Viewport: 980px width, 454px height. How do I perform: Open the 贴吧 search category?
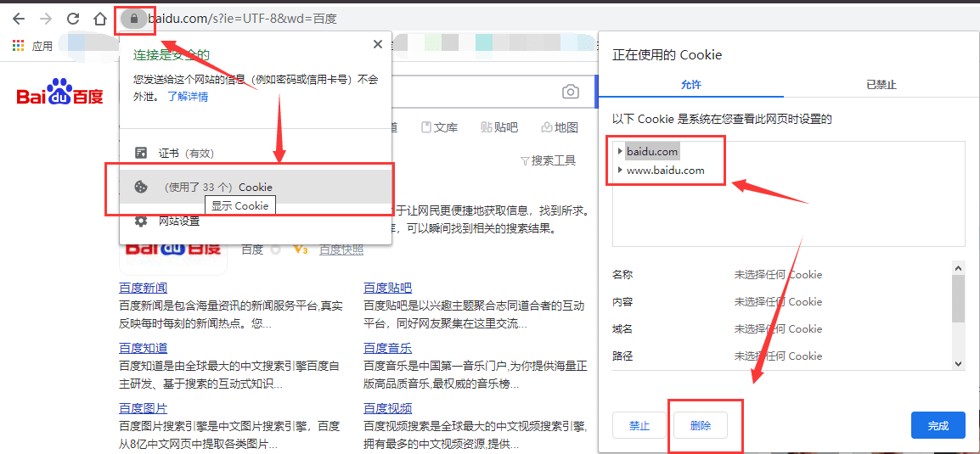pyautogui.click(x=499, y=127)
